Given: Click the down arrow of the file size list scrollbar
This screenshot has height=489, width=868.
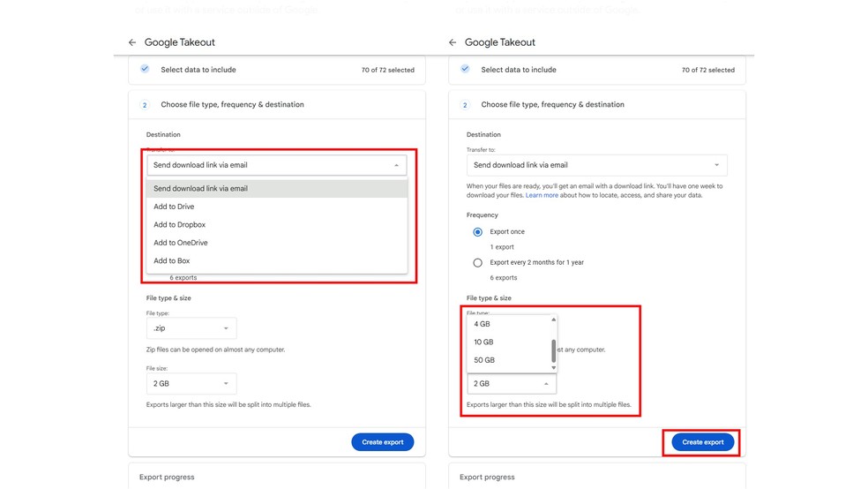Looking at the screenshot, I should coord(554,368).
